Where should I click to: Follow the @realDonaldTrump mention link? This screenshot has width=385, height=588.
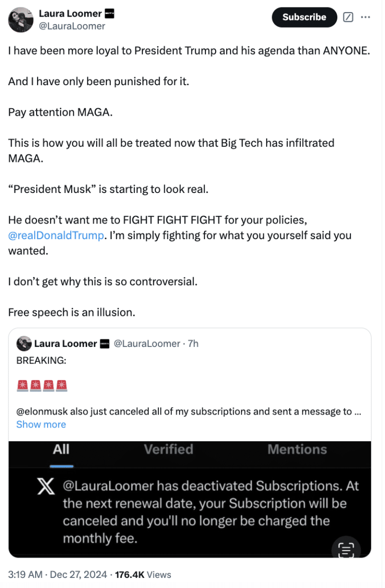pyautogui.click(x=57, y=236)
